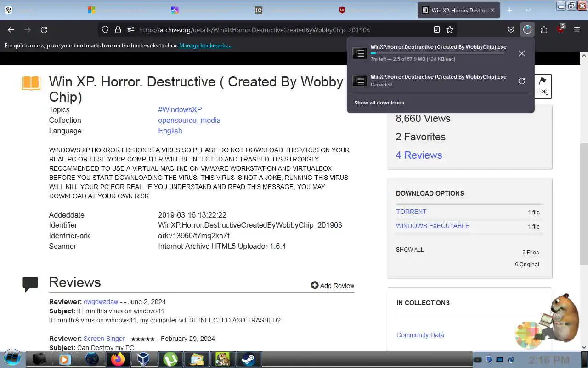The image size is (588, 368).
Task: Filter by English language link
Action: 170,131
